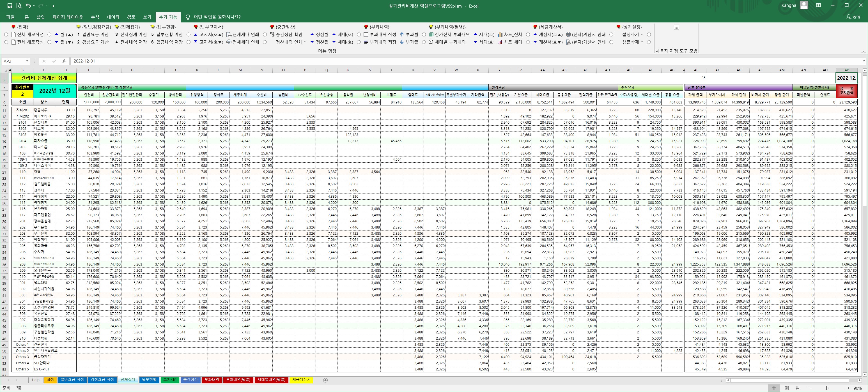Click 중간정산 확인 icon
The image size is (868, 392).
pyautogui.click(x=272, y=34)
